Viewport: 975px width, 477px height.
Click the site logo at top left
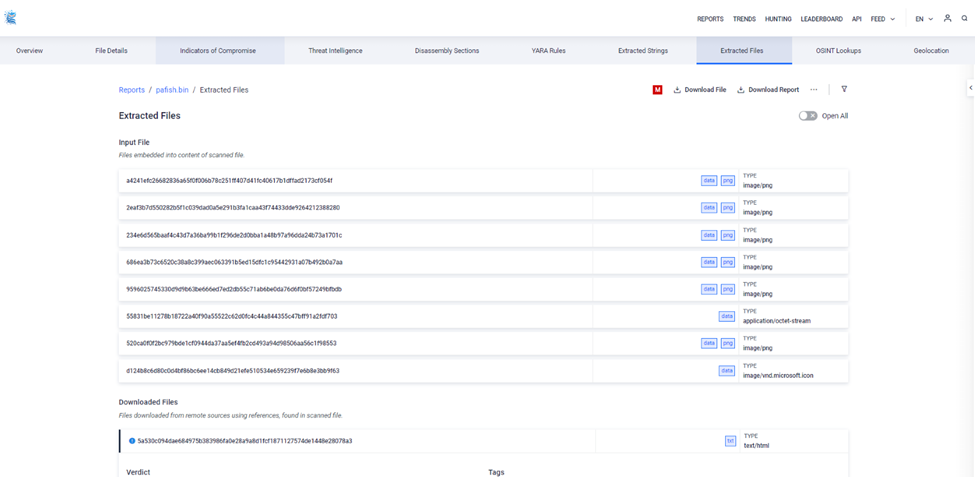click(10, 18)
